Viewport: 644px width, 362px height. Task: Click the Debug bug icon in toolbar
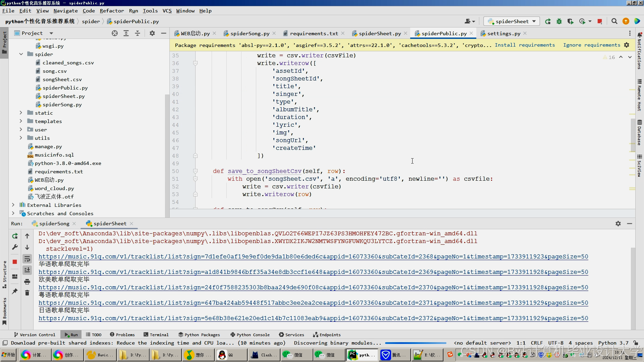(559, 21)
